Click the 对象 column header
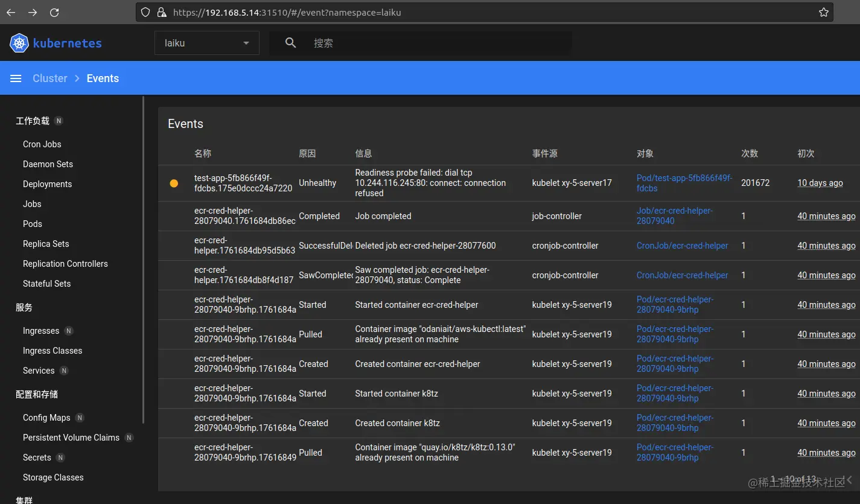 645,153
